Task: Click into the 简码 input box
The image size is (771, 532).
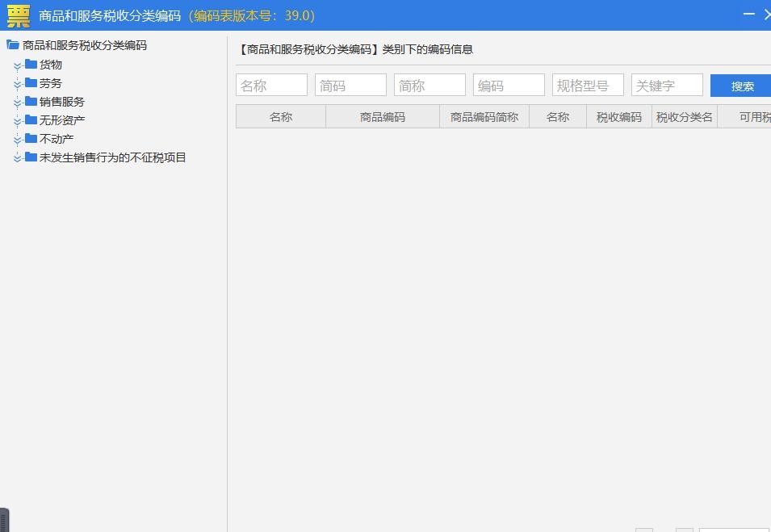Action: click(350, 86)
